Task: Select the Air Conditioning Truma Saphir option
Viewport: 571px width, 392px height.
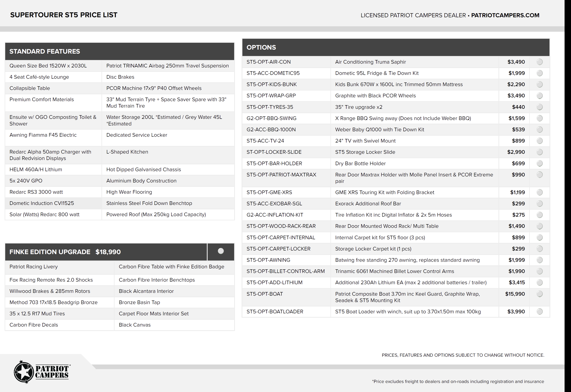Action: tap(539, 62)
